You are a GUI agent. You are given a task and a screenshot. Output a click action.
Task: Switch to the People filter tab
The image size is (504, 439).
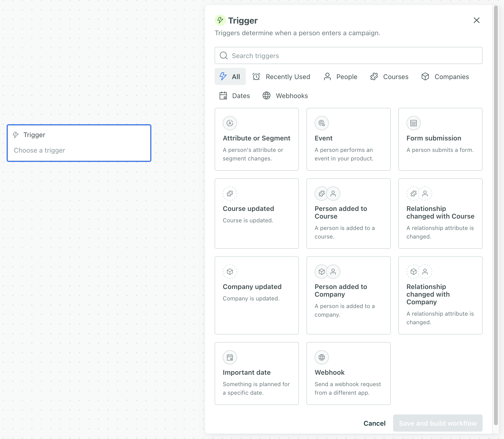(341, 76)
